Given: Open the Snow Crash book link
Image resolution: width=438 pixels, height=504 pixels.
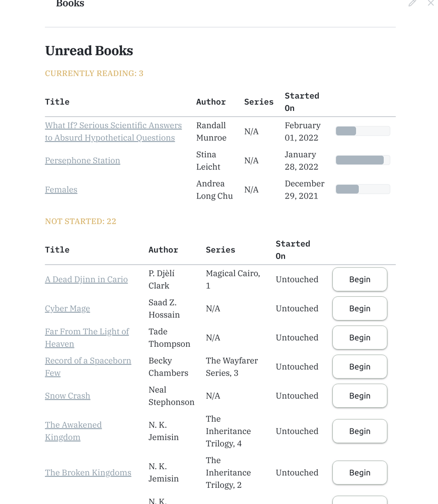Looking at the screenshot, I should [x=67, y=396].
